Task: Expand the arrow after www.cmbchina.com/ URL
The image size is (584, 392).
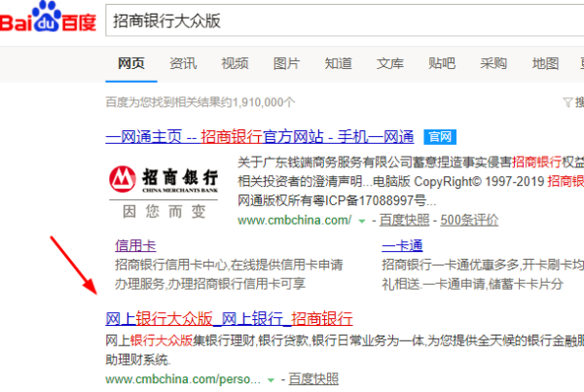Action: pos(362,222)
